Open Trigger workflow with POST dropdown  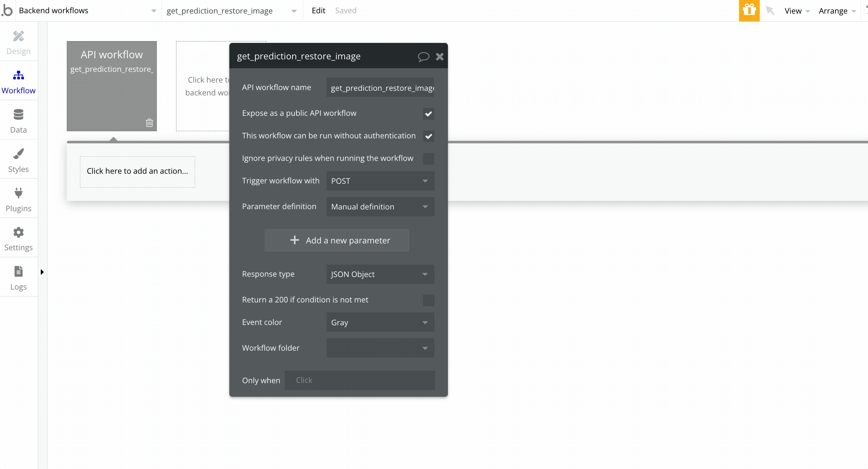[380, 181]
